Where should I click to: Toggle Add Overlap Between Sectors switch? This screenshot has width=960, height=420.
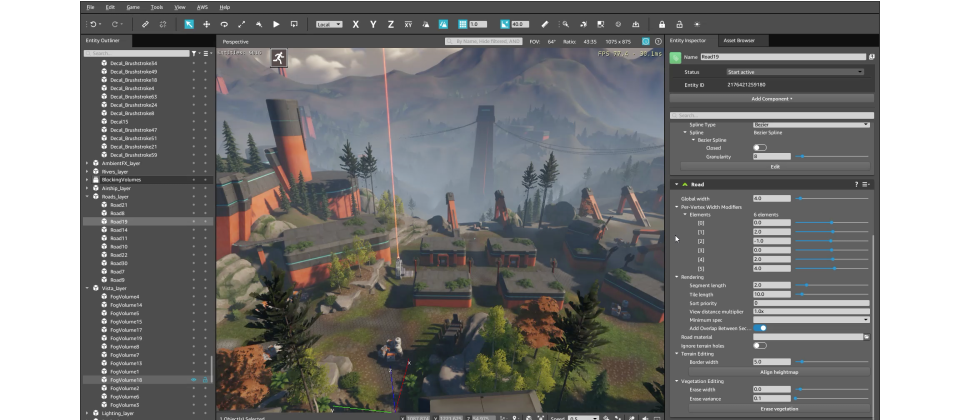[x=760, y=328]
